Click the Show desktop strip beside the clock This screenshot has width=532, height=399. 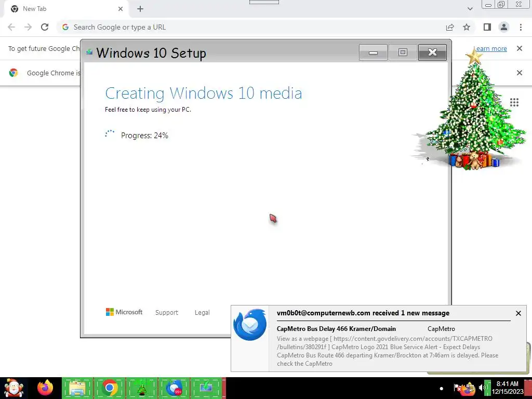point(528,388)
